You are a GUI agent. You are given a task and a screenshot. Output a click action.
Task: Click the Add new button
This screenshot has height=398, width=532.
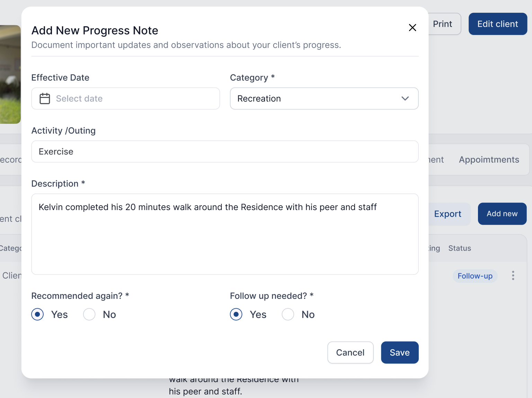[x=502, y=214]
